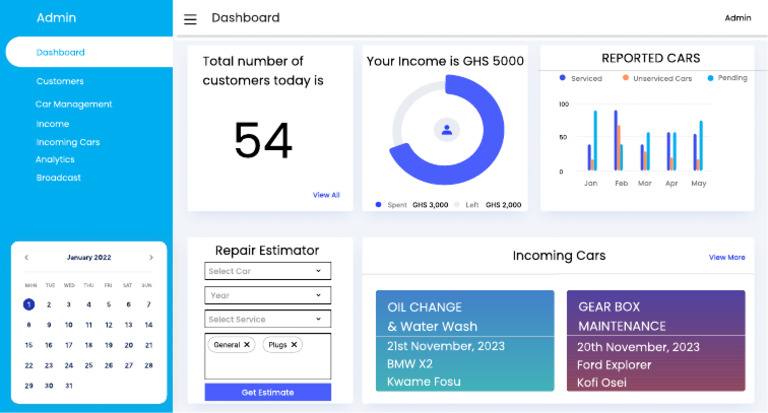The width and height of the screenshot is (768, 413).
Task: Select Car Management in the sidebar
Action: pyautogui.click(x=73, y=104)
